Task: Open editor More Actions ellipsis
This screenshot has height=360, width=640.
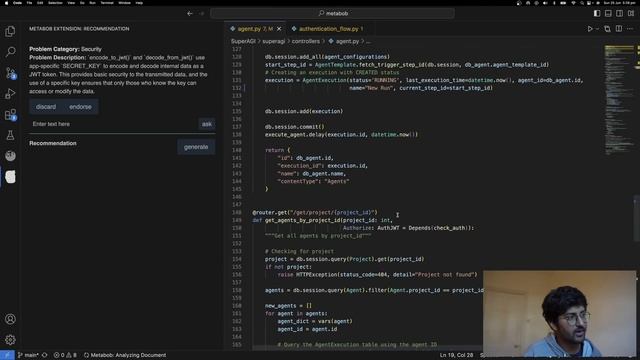Action: (630, 29)
